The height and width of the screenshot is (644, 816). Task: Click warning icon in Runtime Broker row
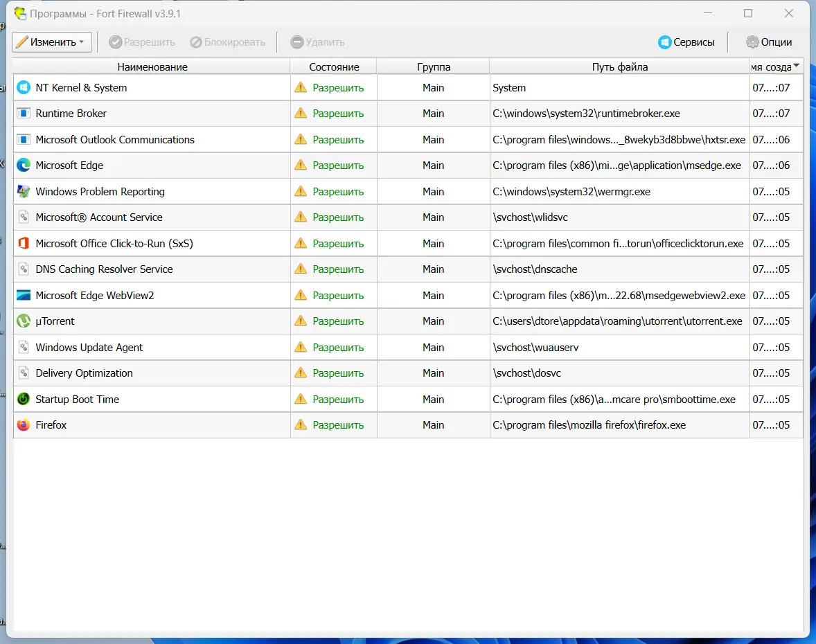(x=300, y=113)
